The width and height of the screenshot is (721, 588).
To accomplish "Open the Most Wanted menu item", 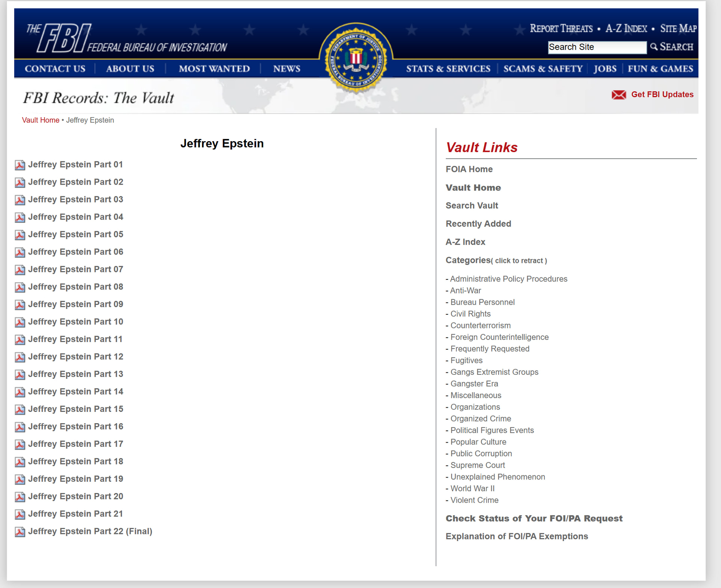I will coord(214,69).
